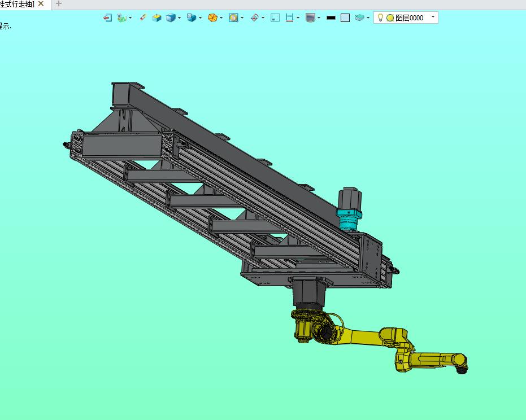Viewport: 526px width, 420px height.
Task: Expand the monitor display dropdown arrow
Action: click(319, 17)
